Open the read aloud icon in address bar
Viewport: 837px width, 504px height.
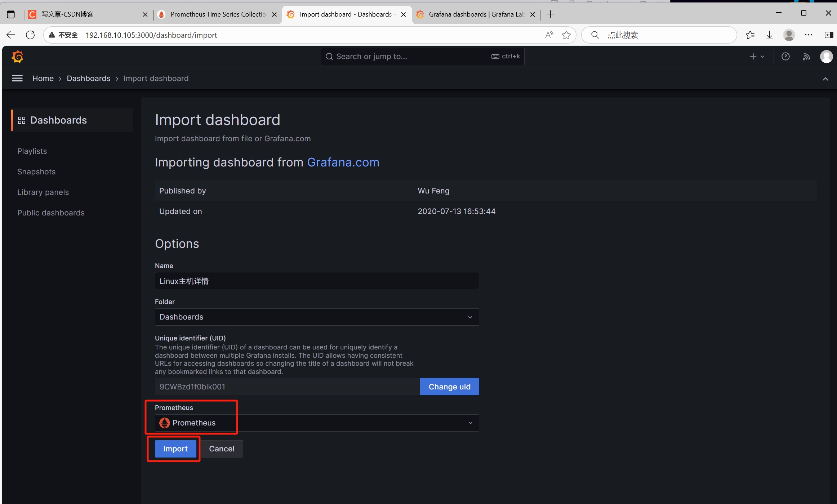[x=549, y=35]
